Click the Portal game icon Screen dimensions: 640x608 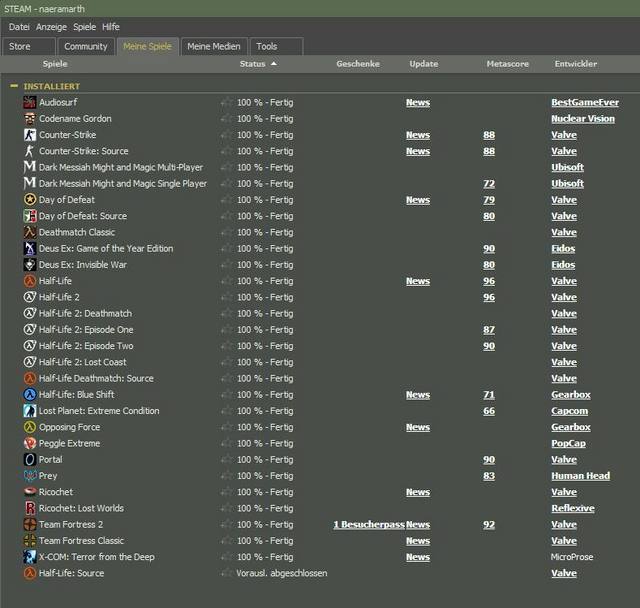[30, 460]
